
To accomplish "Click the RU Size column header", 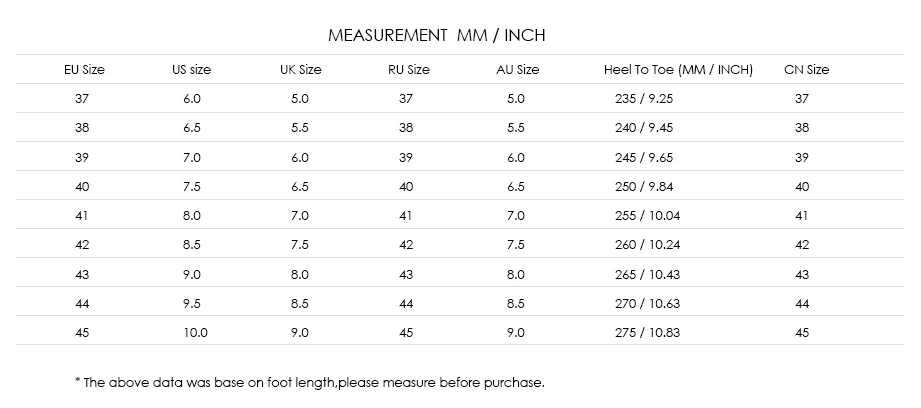I will 409,69.
